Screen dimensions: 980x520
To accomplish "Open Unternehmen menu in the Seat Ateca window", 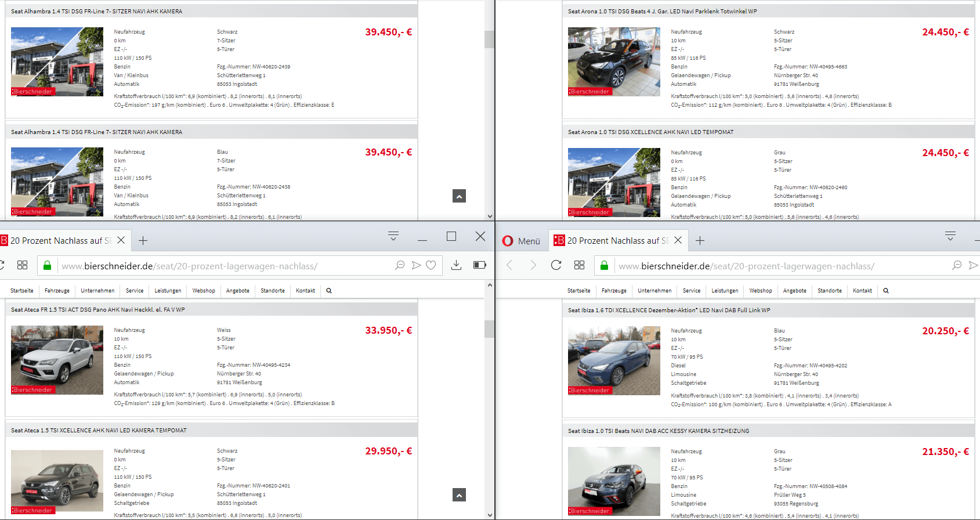I will (97, 291).
